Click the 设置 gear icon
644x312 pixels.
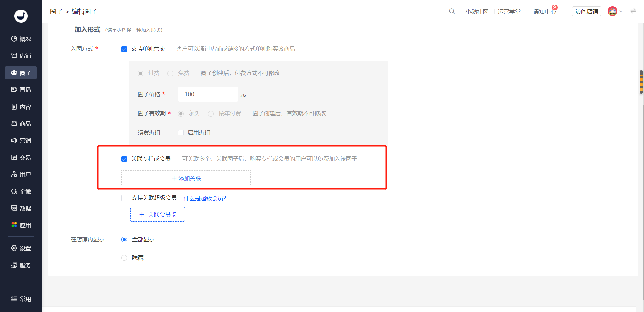tap(14, 248)
